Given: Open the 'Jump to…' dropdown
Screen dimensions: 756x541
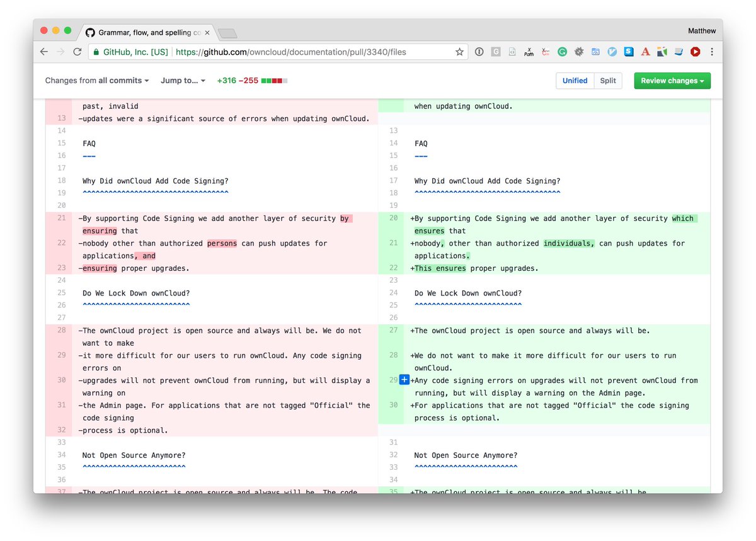Looking at the screenshot, I should 183,81.
